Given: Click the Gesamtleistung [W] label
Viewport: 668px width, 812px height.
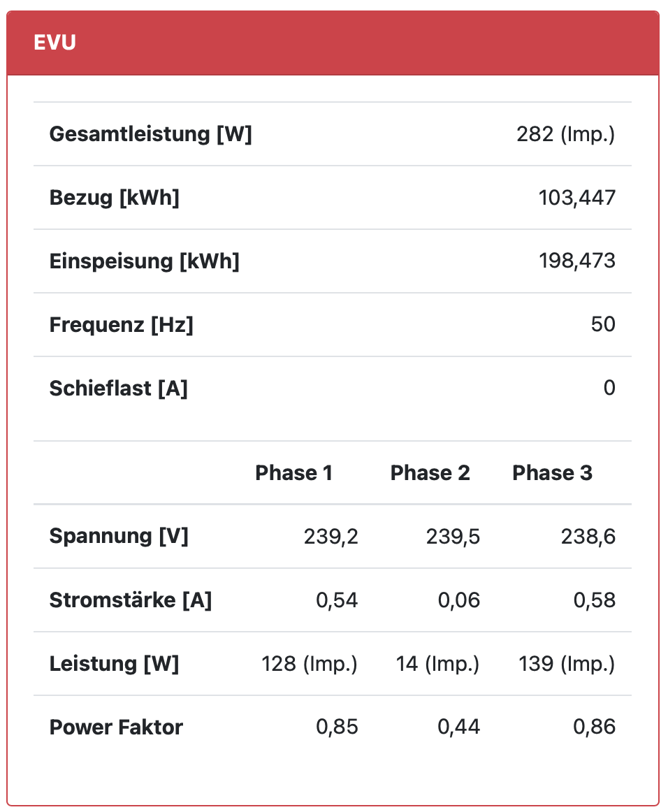Looking at the screenshot, I should point(150,133).
